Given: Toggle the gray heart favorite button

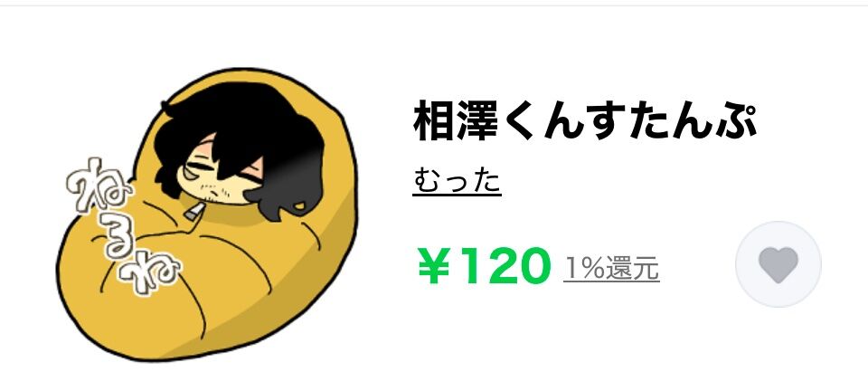Looking at the screenshot, I should pos(778,264).
